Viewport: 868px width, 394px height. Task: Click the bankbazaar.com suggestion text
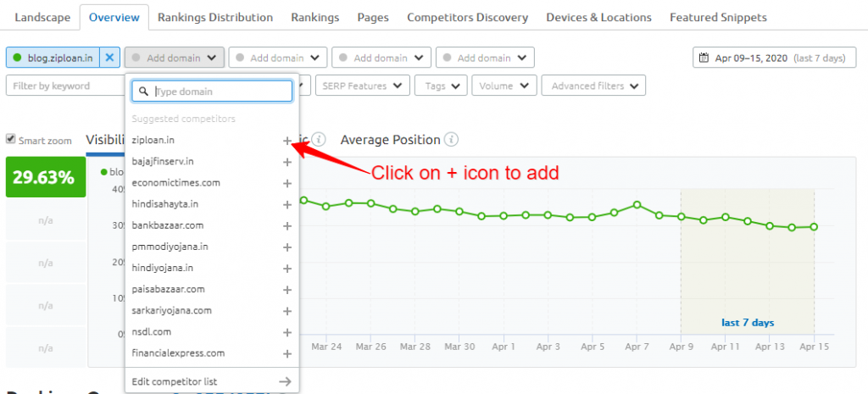[168, 225]
